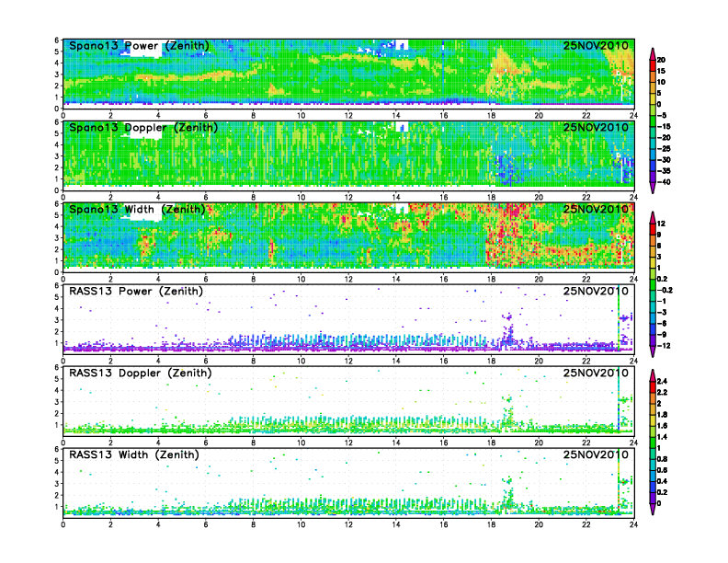728x563 pixels.
Task: Click height tick '6' on Spano13 Power y-axis
Action: click(57, 40)
